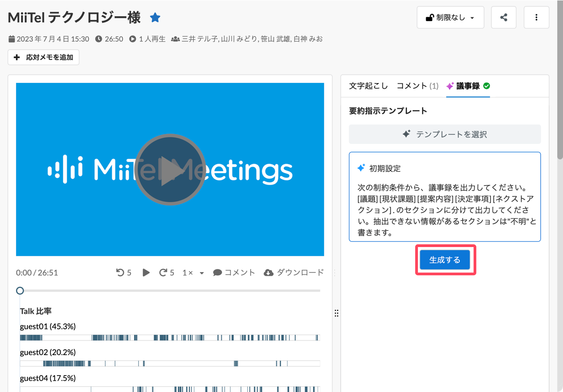The image size is (563, 392).
Task: Switch to the コメント (1) tab
Action: 417,86
